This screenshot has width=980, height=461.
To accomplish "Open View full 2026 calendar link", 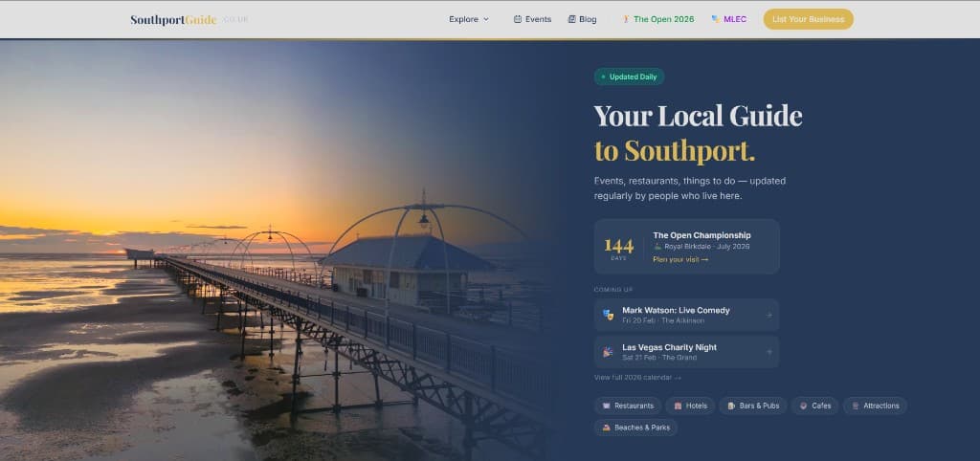I will tap(637, 377).
